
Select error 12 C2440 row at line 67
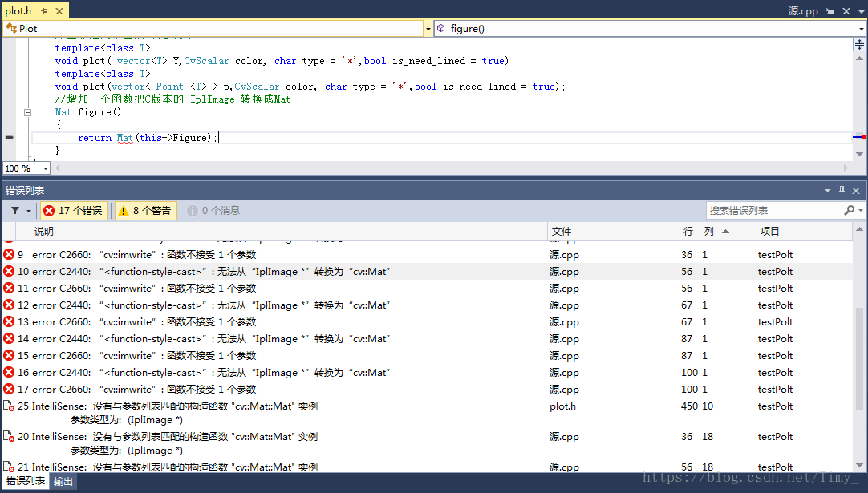tap(427, 305)
